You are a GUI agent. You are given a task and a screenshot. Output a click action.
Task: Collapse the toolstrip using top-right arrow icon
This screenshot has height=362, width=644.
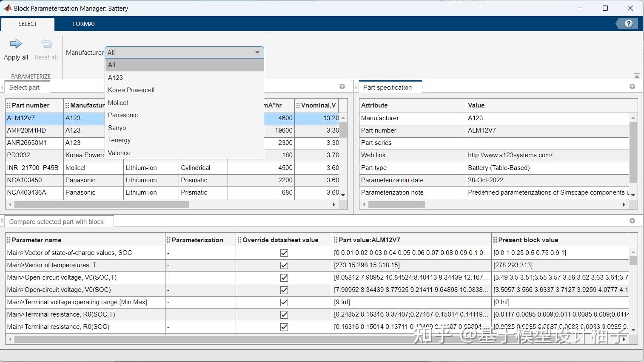click(636, 76)
